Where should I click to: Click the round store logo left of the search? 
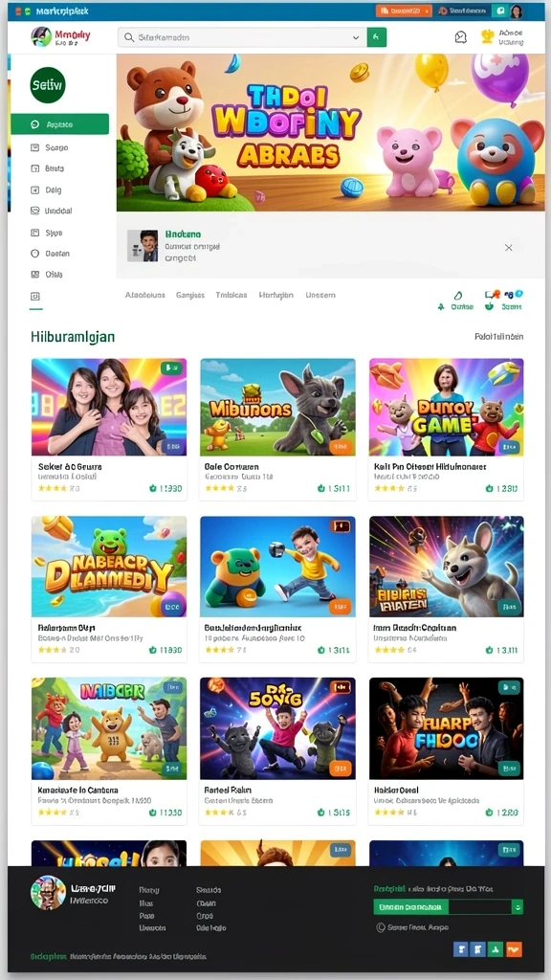tap(41, 37)
